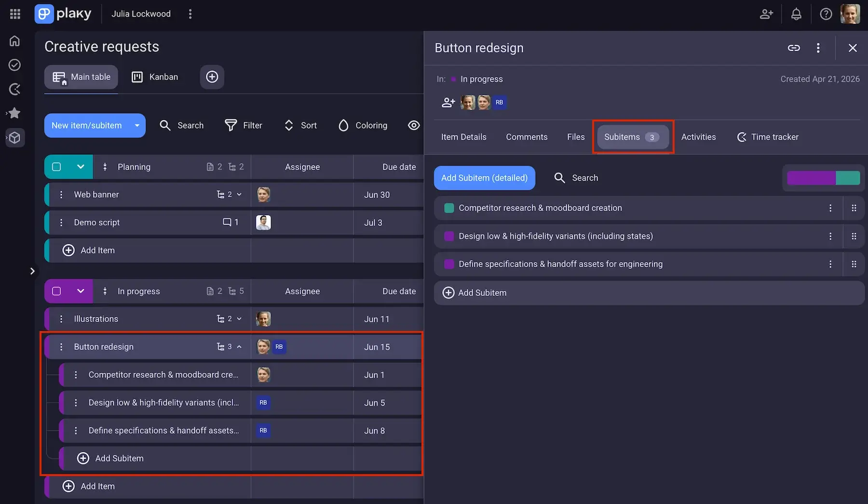Open the user profile avatar
The width and height of the screenshot is (868, 504).
pyautogui.click(x=850, y=14)
